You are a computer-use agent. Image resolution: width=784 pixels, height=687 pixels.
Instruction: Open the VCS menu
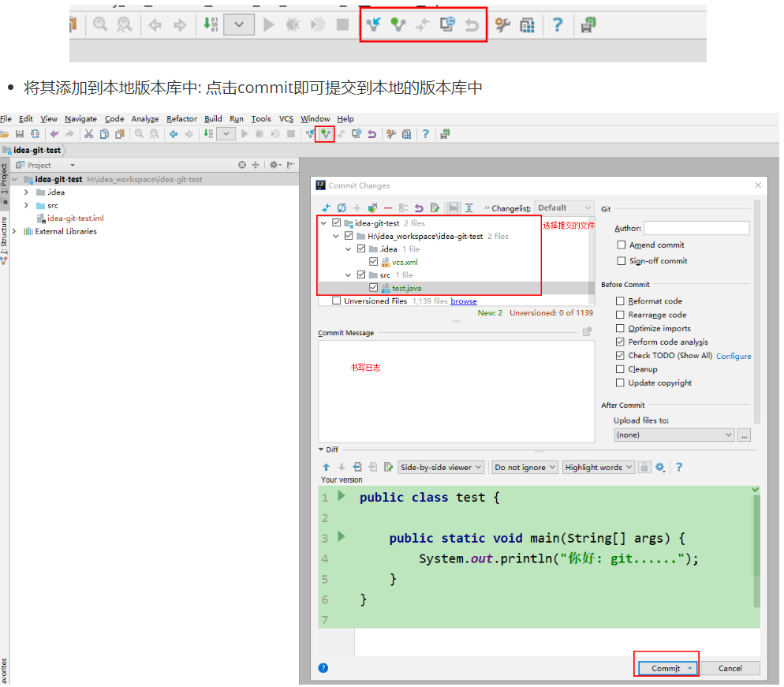[x=286, y=119]
